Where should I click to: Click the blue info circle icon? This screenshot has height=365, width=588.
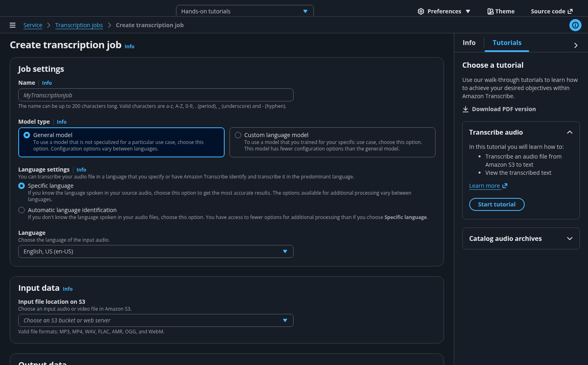[x=575, y=25]
